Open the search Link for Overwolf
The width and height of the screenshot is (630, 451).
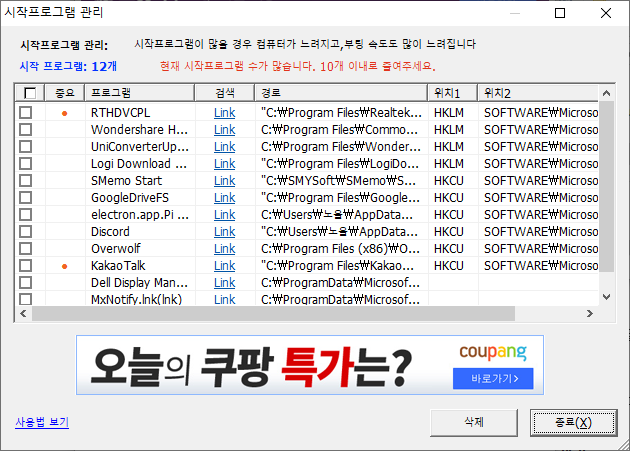tap(225, 249)
